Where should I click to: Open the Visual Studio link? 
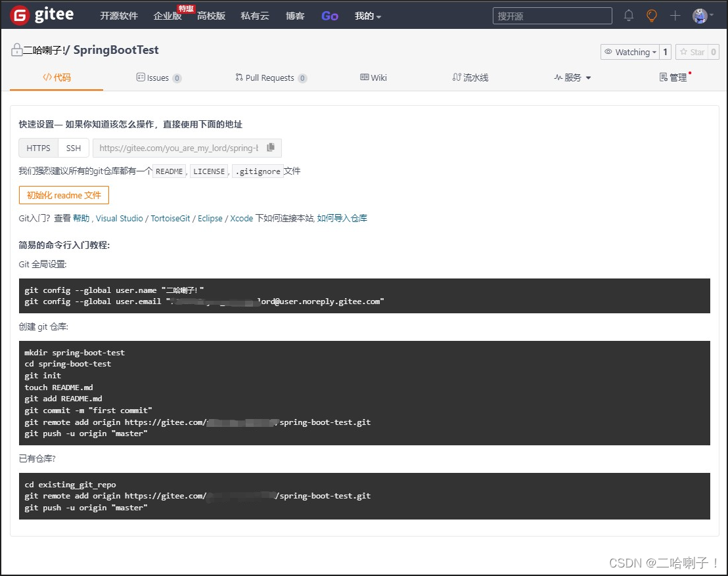120,218
